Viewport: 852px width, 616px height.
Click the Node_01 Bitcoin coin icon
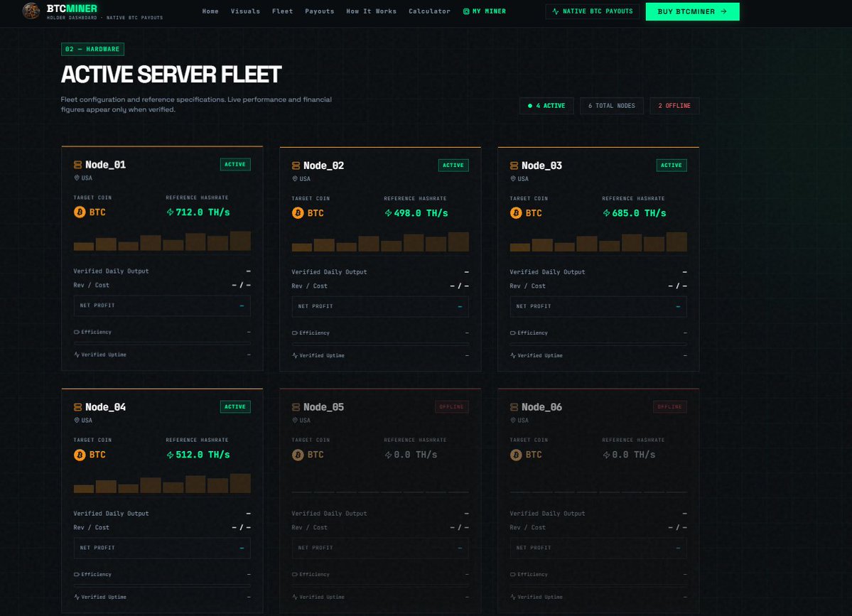(x=80, y=212)
